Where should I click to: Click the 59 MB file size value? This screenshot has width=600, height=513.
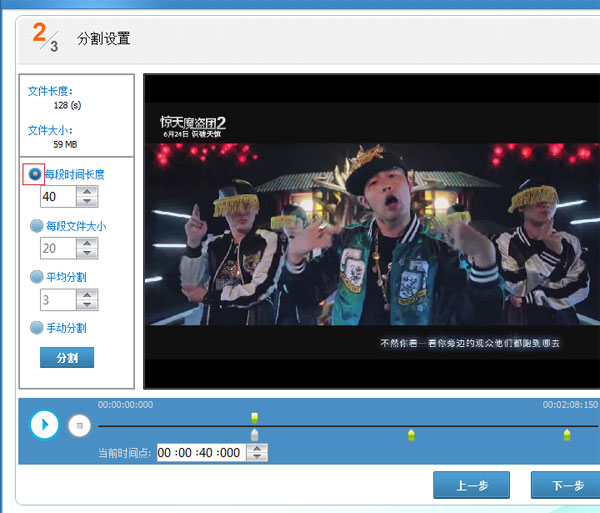(65, 145)
